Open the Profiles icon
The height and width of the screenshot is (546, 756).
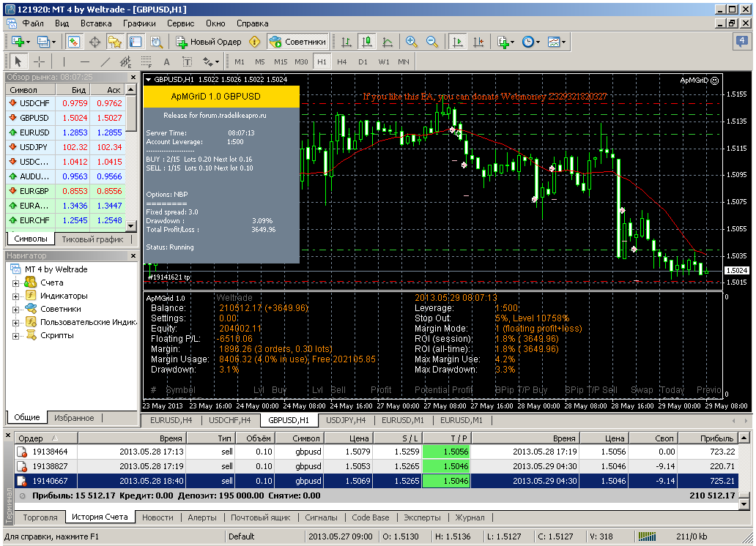tap(43, 42)
